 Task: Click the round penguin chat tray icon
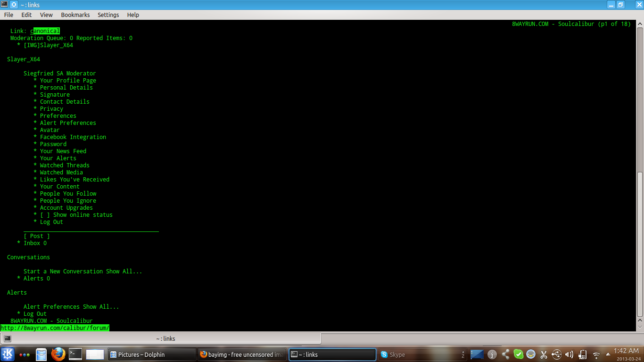pos(531,354)
